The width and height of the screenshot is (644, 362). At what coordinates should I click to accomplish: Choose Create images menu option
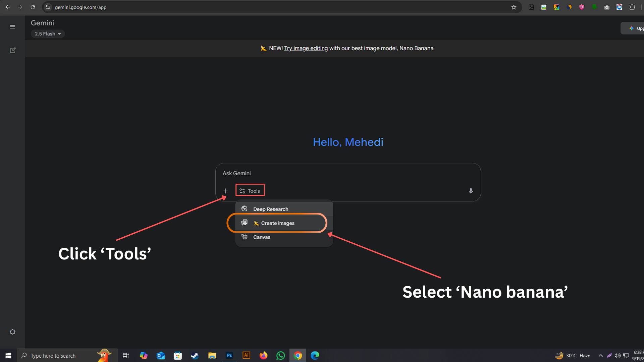click(277, 223)
